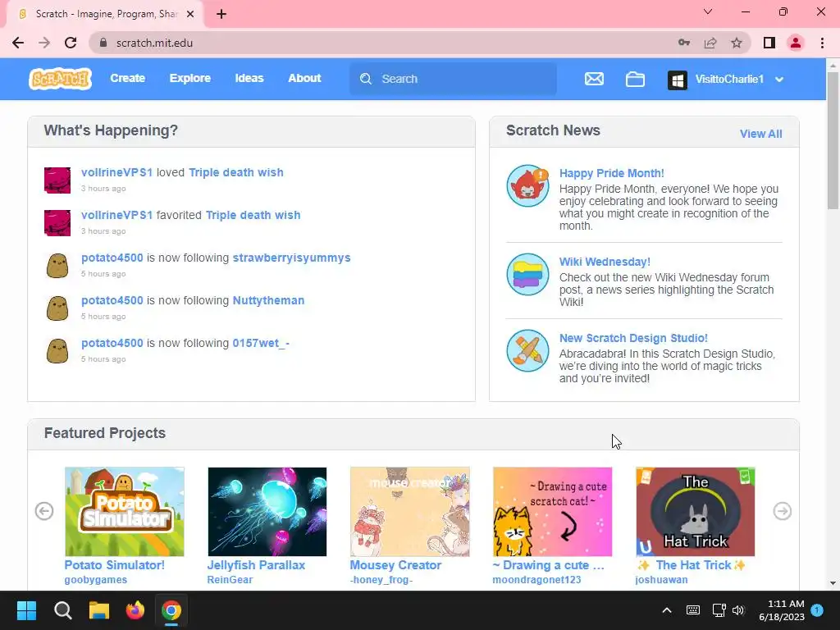The width and height of the screenshot is (840, 630).
Task: Close the Scratch browser tab
Action: pyautogui.click(x=190, y=14)
